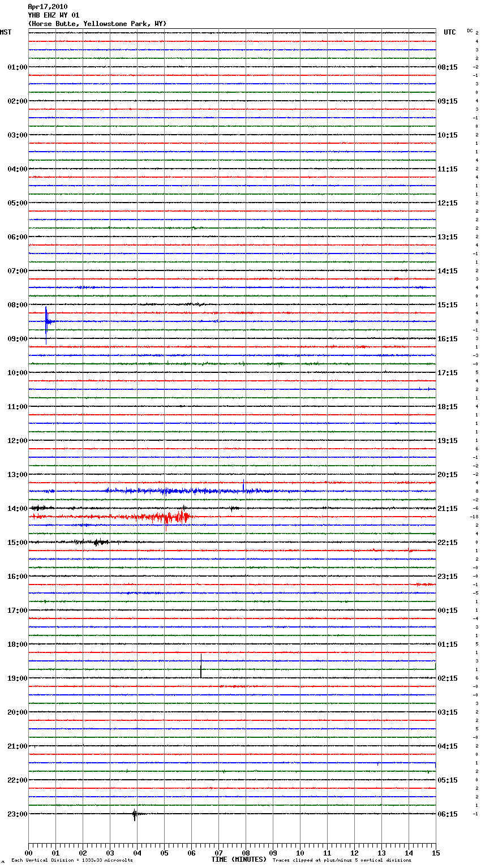Select the 21:00 MST time label
Image resolution: width=481 pixels, height=868 pixels.
pyautogui.click(x=17, y=746)
